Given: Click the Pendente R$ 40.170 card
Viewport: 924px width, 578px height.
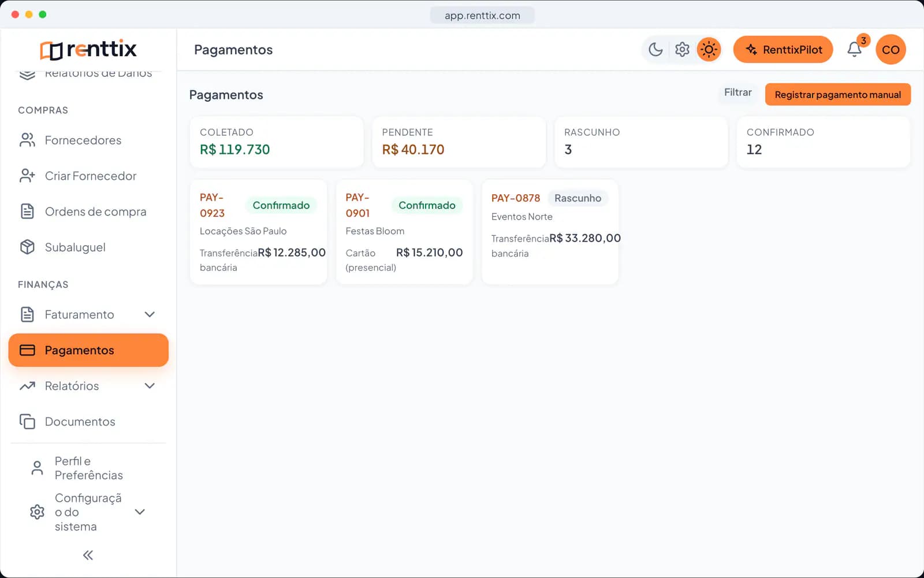Looking at the screenshot, I should click(459, 142).
